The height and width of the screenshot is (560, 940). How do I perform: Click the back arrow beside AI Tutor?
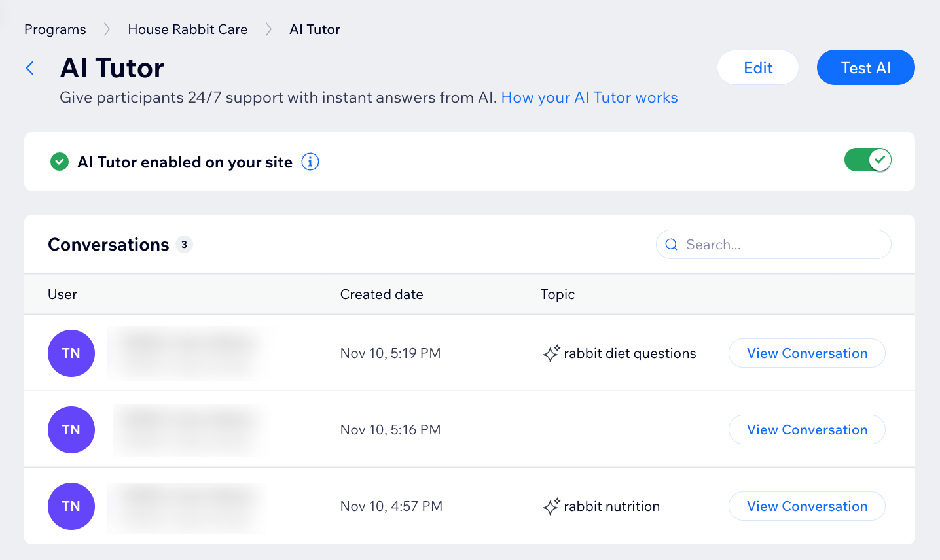tap(29, 68)
